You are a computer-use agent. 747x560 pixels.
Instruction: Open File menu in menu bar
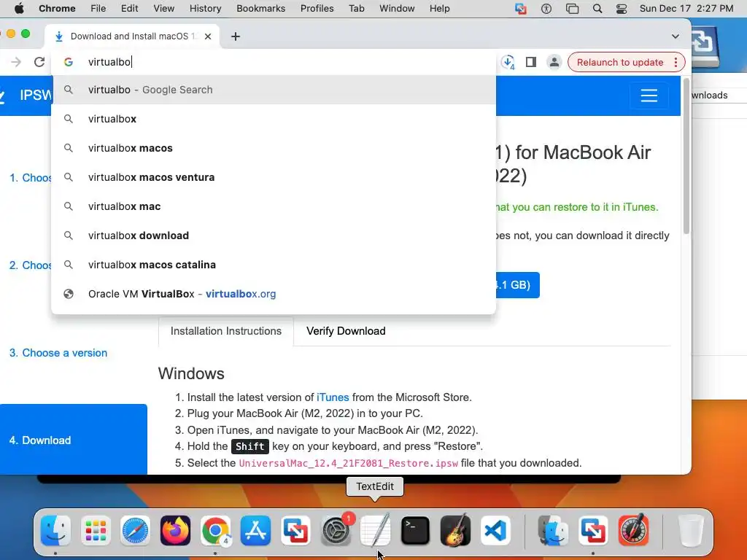click(98, 9)
